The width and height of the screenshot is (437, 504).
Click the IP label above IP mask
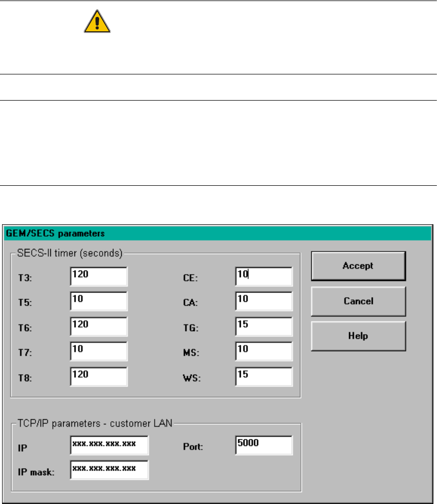(x=23, y=448)
